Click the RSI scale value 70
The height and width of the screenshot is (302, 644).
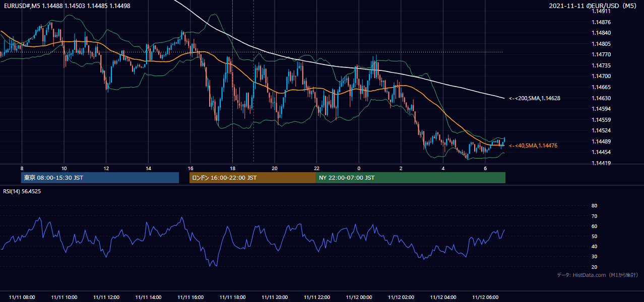tap(594, 216)
